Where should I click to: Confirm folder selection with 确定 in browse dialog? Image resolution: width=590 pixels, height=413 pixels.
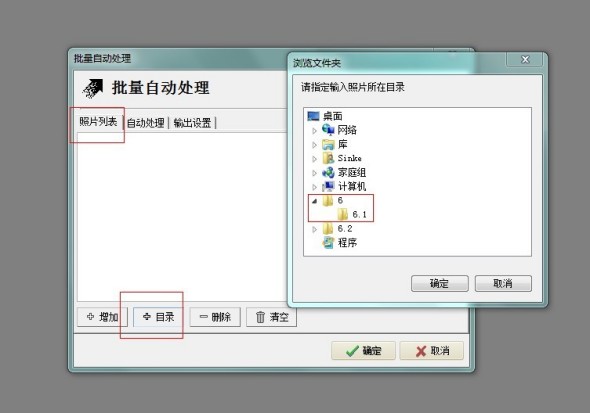tap(439, 283)
